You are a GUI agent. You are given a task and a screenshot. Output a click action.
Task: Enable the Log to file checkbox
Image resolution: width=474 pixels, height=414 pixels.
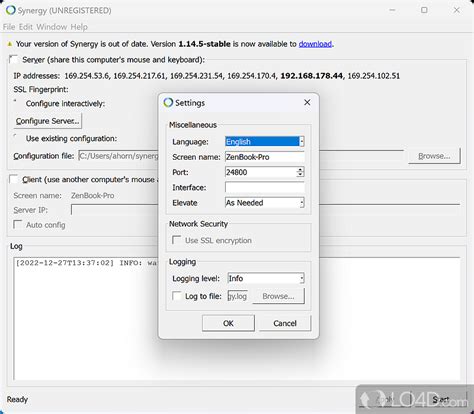[177, 296]
